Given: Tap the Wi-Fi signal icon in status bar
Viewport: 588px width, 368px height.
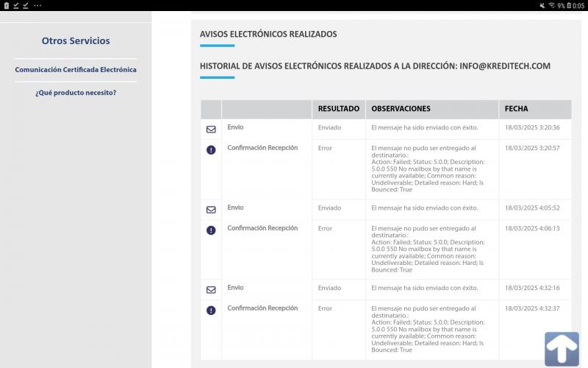Looking at the screenshot, I should click(552, 5).
